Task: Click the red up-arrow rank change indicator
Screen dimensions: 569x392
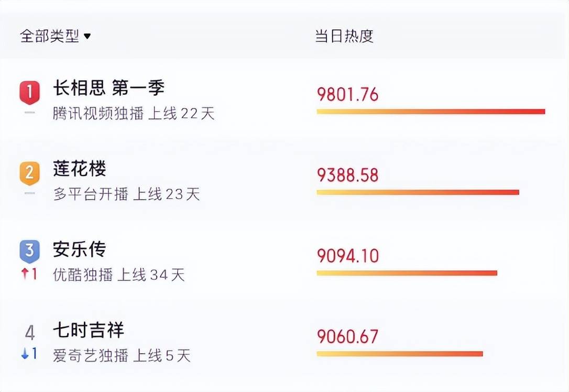Action: tap(29, 274)
